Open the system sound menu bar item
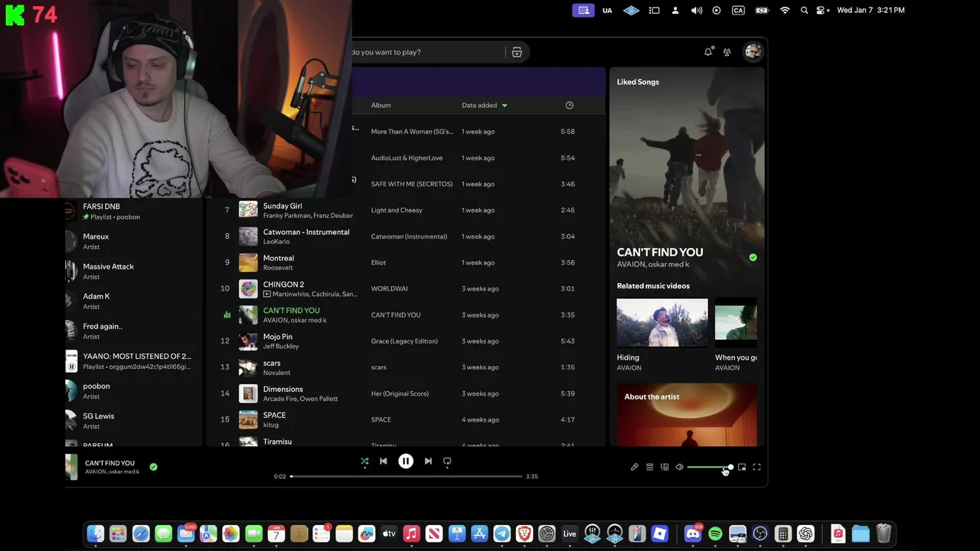The height and width of the screenshot is (551, 980). (x=697, y=10)
